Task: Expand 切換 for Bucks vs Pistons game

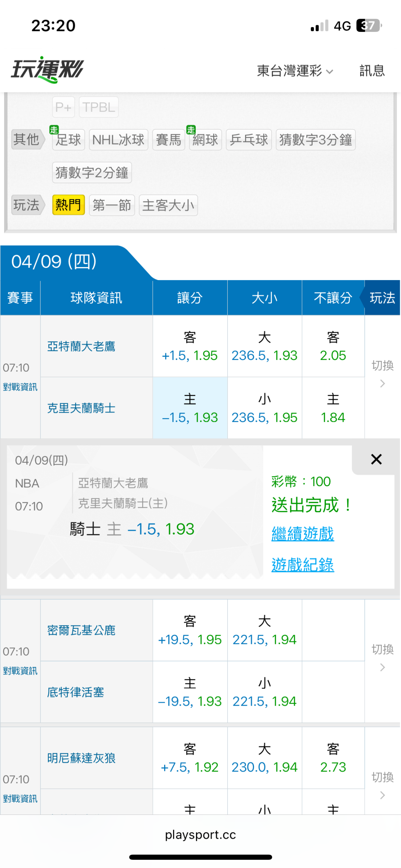Action: (382, 657)
